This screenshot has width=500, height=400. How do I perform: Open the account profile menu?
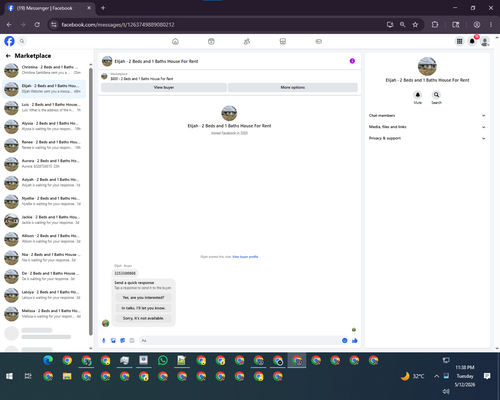click(485, 41)
